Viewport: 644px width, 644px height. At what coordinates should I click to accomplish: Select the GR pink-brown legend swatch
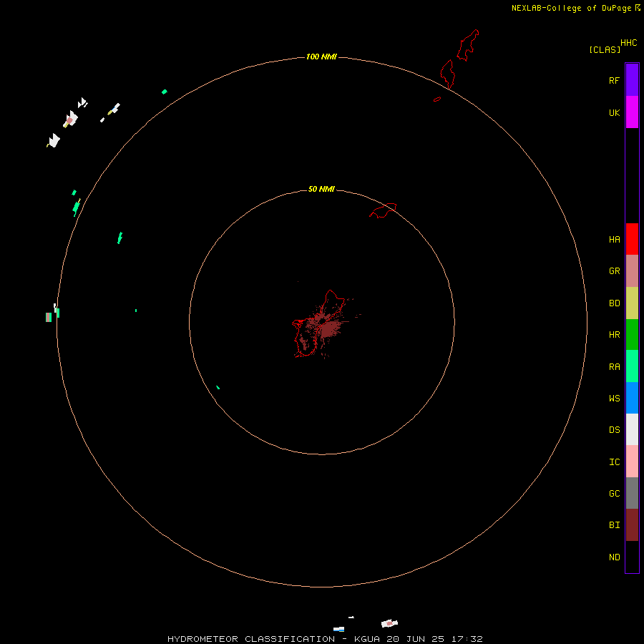[x=632, y=271]
